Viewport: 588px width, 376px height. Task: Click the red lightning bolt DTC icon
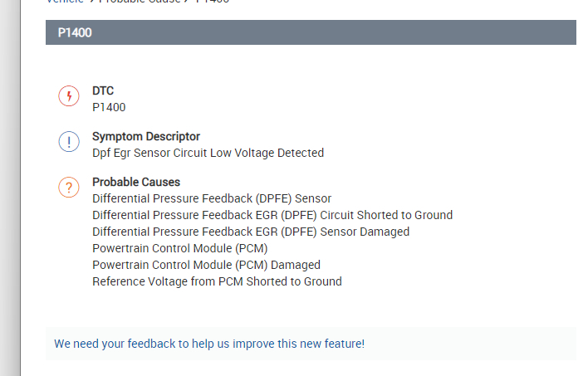(69, 96)
